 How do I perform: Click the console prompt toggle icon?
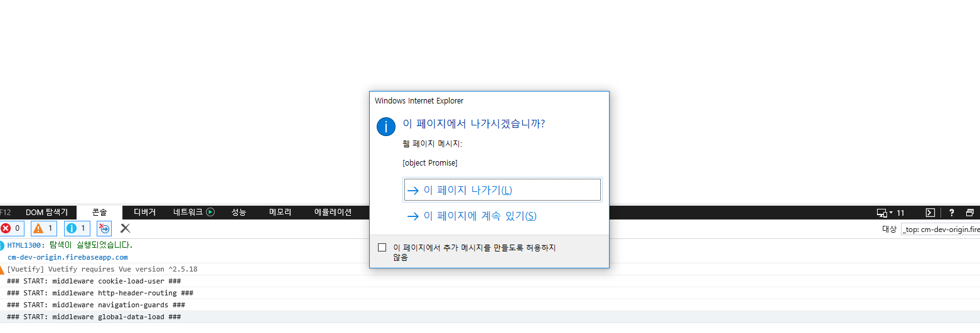tap(931, 213)
